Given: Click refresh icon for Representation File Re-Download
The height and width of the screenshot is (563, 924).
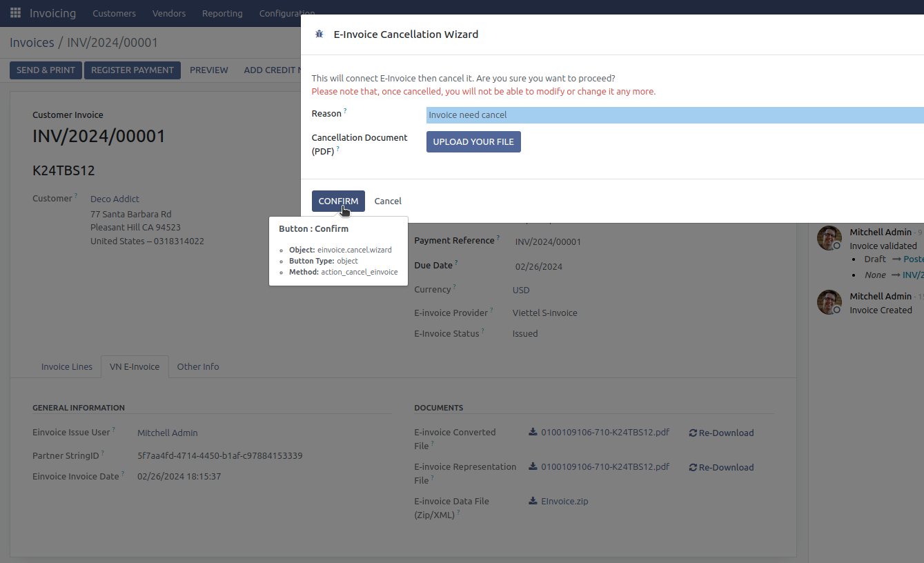Looking at the screenshot, I should (x=693, y=468).
